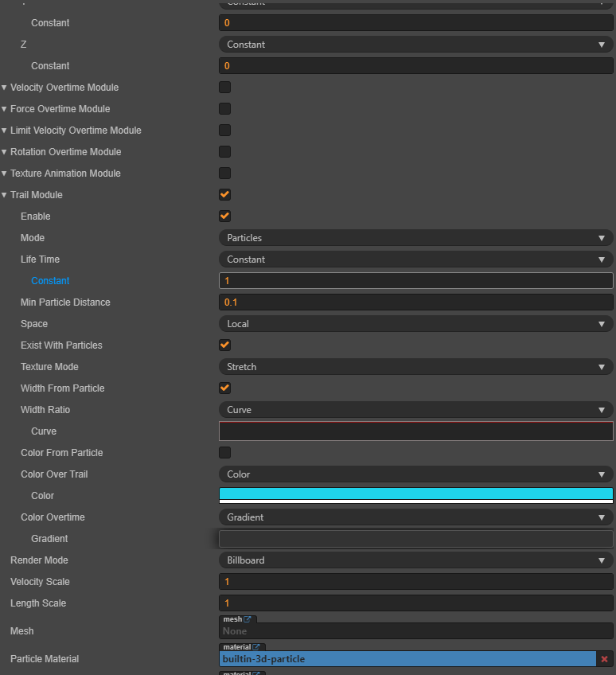616x675 pixels.
Task: Collapse the Trail Module triangle
Action: [x=5, y=195]
